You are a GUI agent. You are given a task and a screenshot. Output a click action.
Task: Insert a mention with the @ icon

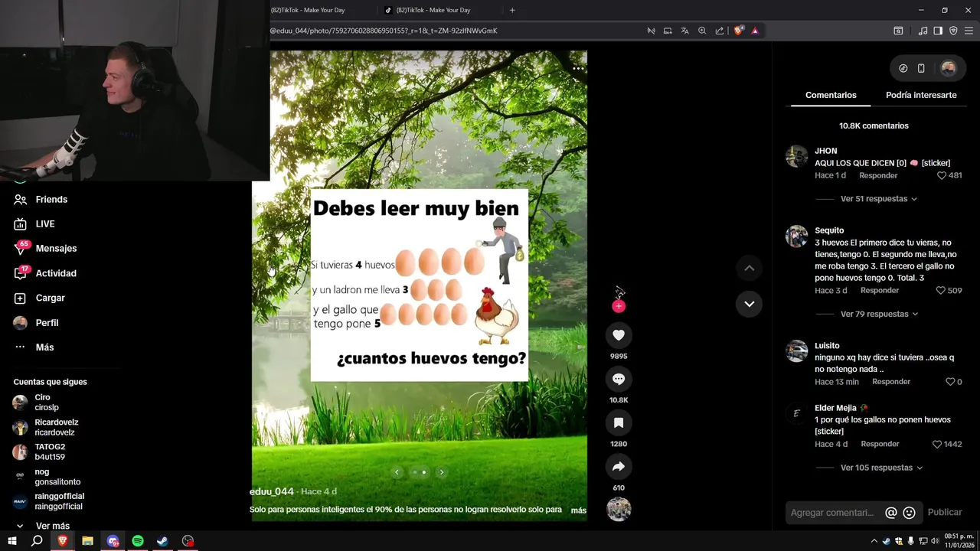click(890, 513)
